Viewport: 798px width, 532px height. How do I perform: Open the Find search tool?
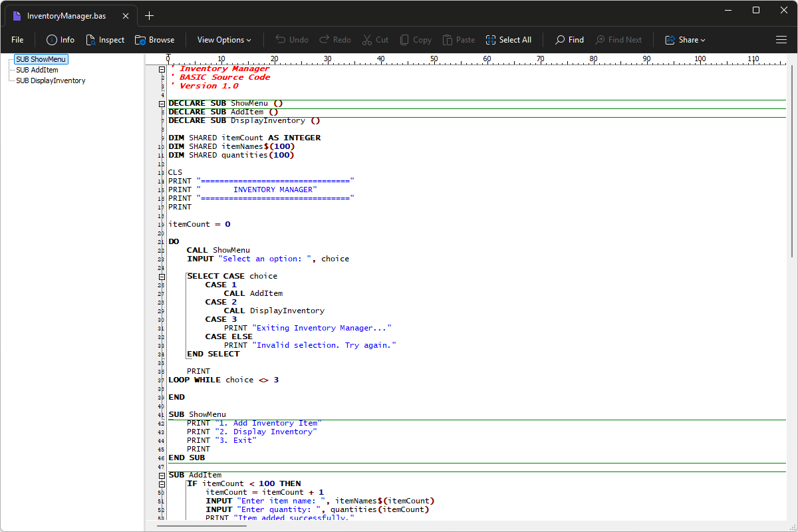[x=569, y=40]
